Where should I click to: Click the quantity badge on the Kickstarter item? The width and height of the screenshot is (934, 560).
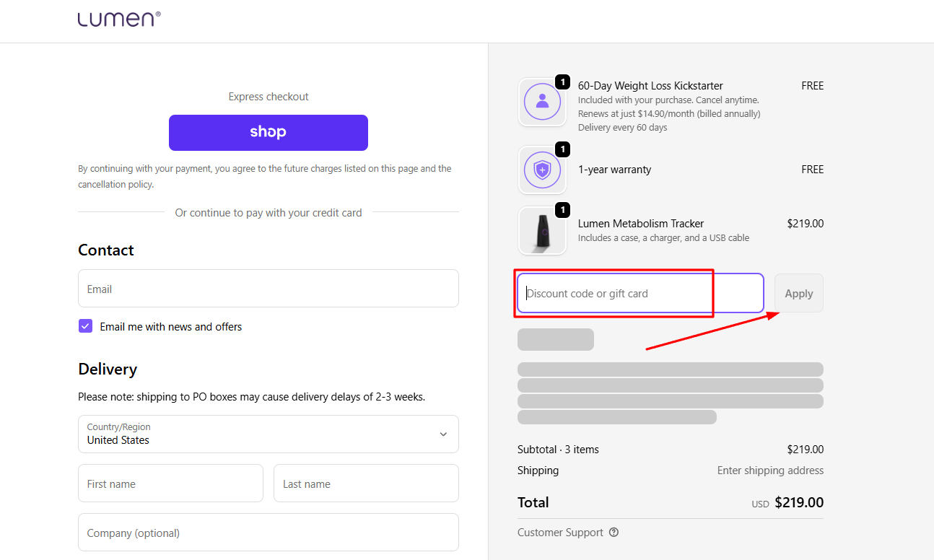562,82
